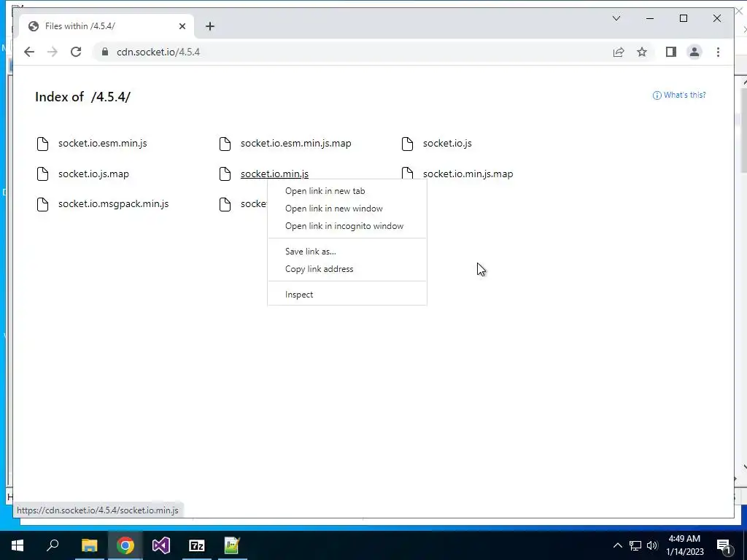Open the notification center icon
The image size is (747, 560).
click(724, 546)
